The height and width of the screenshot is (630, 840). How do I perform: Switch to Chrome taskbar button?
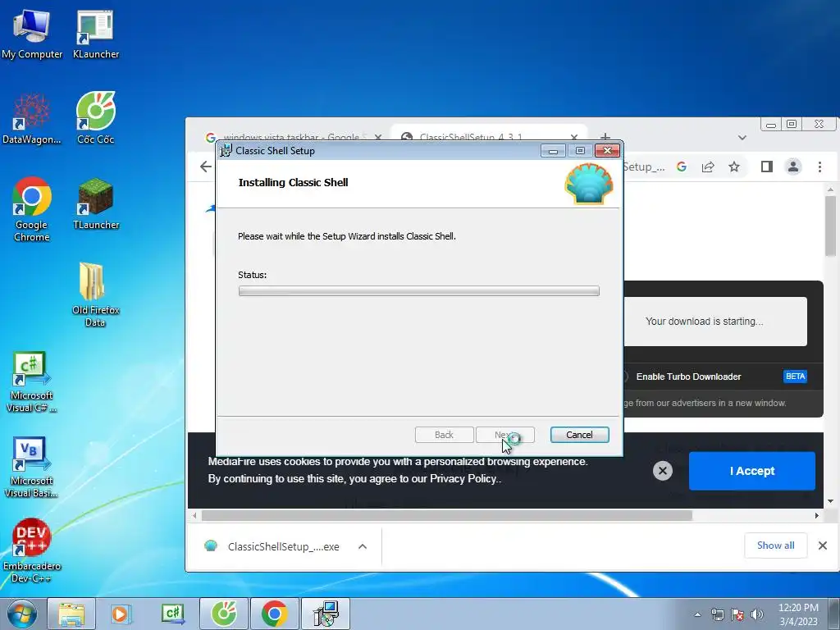pyautogui.click(x=274, y=614)
